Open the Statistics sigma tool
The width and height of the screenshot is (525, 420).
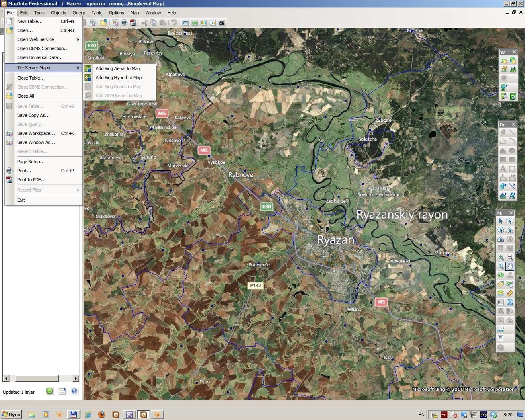pos(509,302)
